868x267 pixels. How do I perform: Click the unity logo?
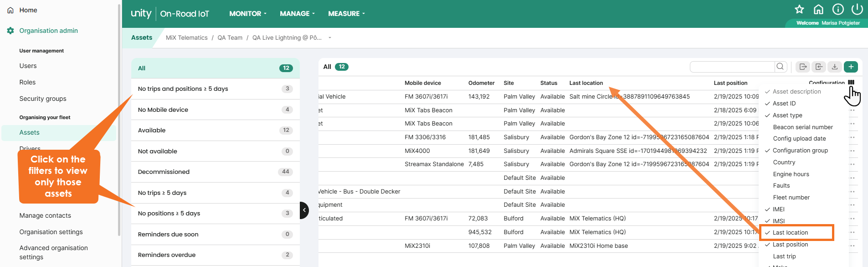pyautogui.click(x=141, y=13)
